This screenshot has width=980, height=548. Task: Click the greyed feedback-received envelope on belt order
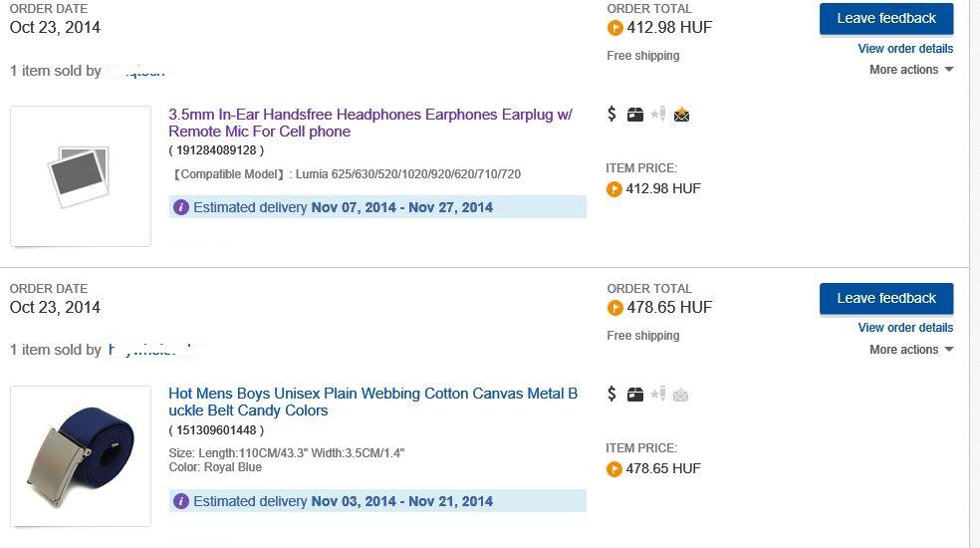coord(681,395)
